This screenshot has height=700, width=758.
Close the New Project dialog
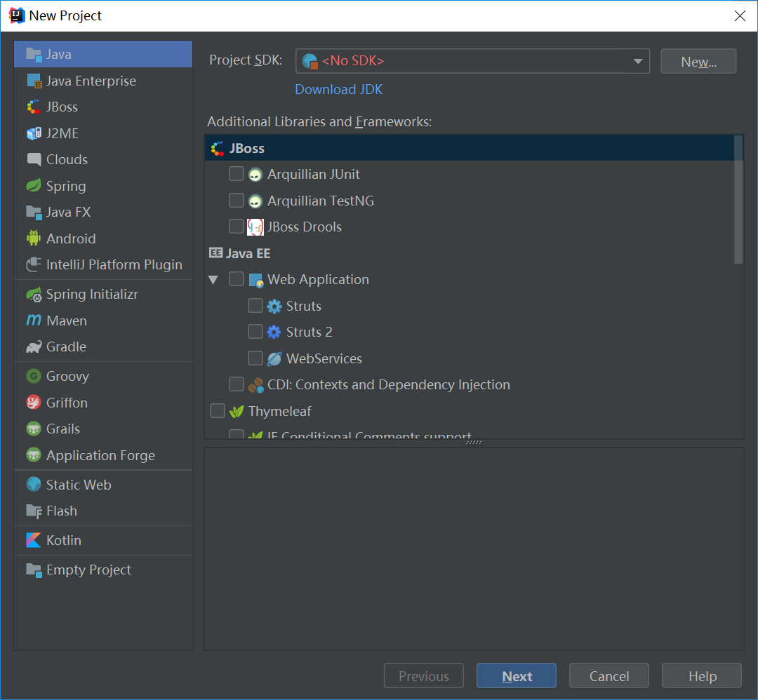(740, 16)
